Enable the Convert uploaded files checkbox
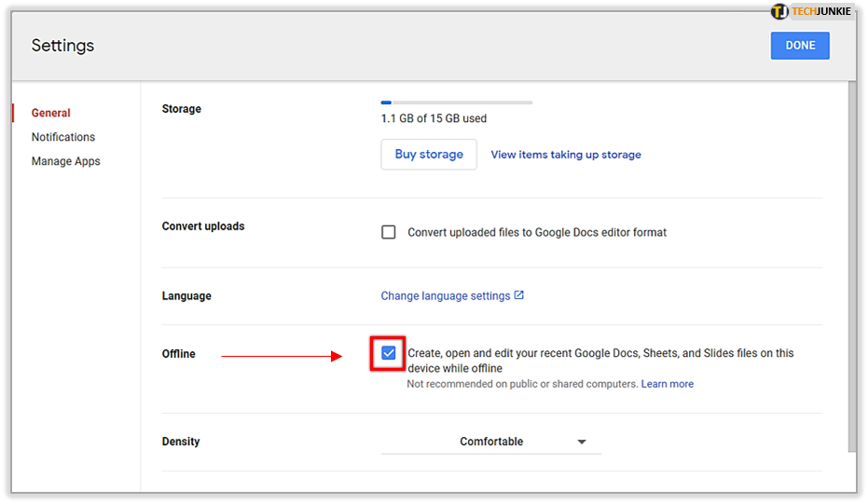Screen dimensions: 868x504 (x=389, y=232)
